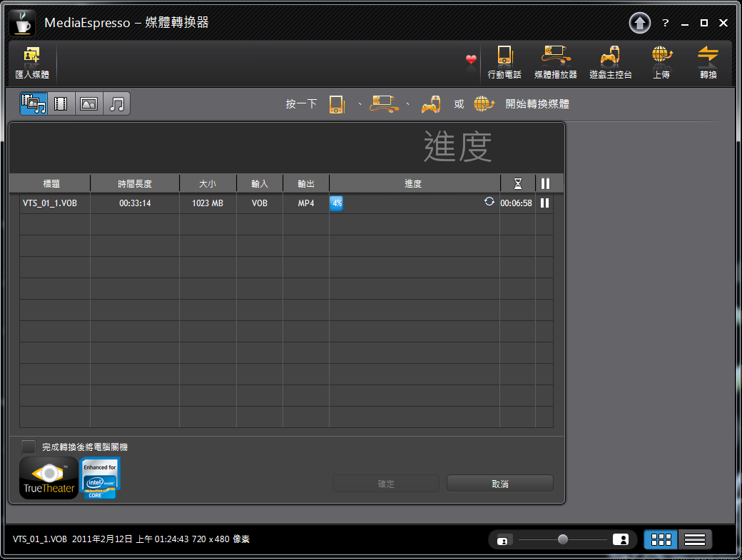Click the Size (大小) column header
Viewport: 742px width, 560px height.
(x=208, y=183)
